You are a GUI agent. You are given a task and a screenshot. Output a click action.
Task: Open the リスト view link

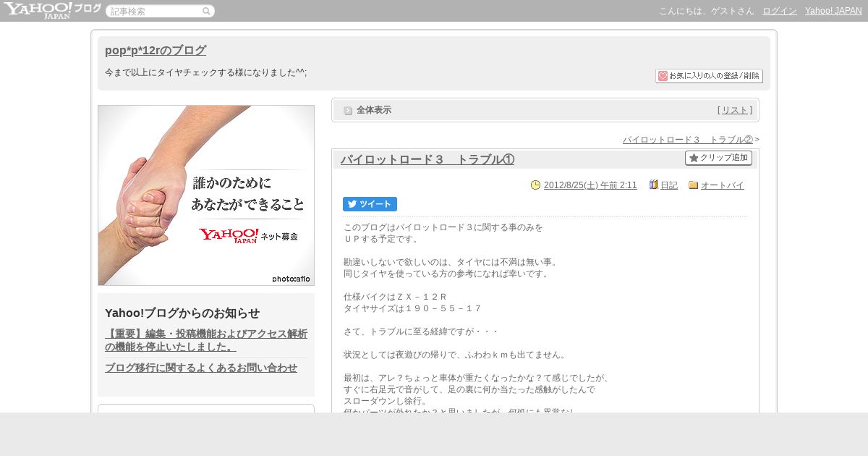tap(735, 110)
